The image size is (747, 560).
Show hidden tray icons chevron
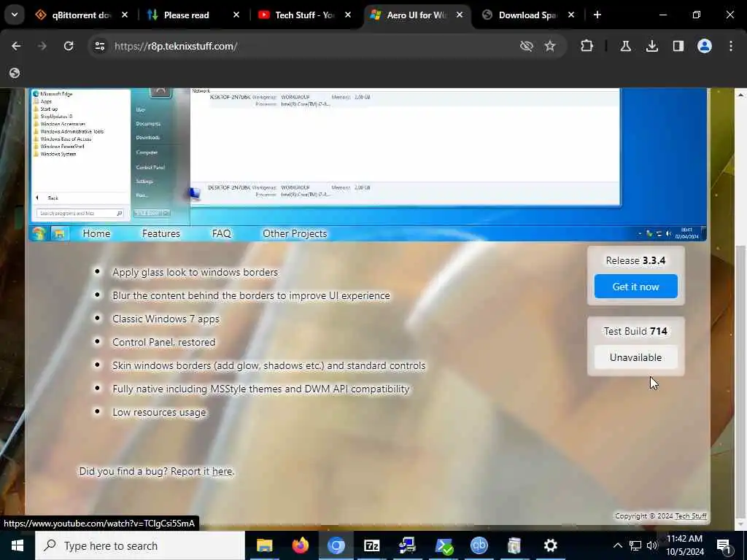[617, 545]
